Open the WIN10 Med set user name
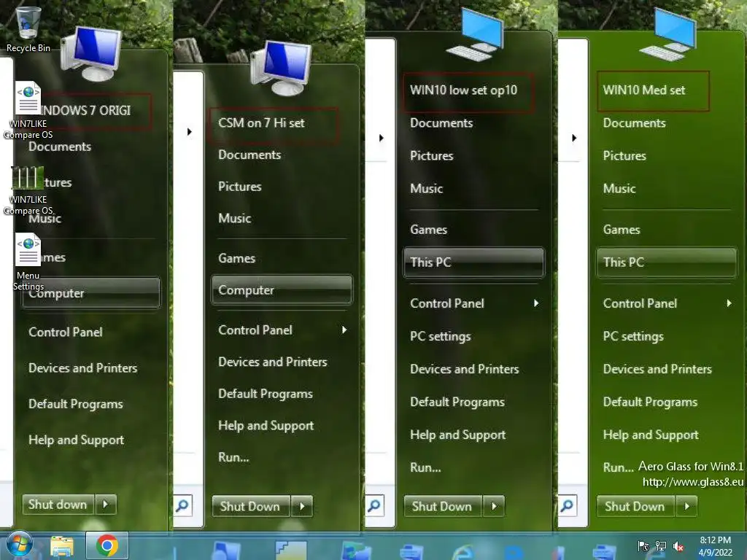The width and height of the screenshot is (747, 560). point(643,90)
